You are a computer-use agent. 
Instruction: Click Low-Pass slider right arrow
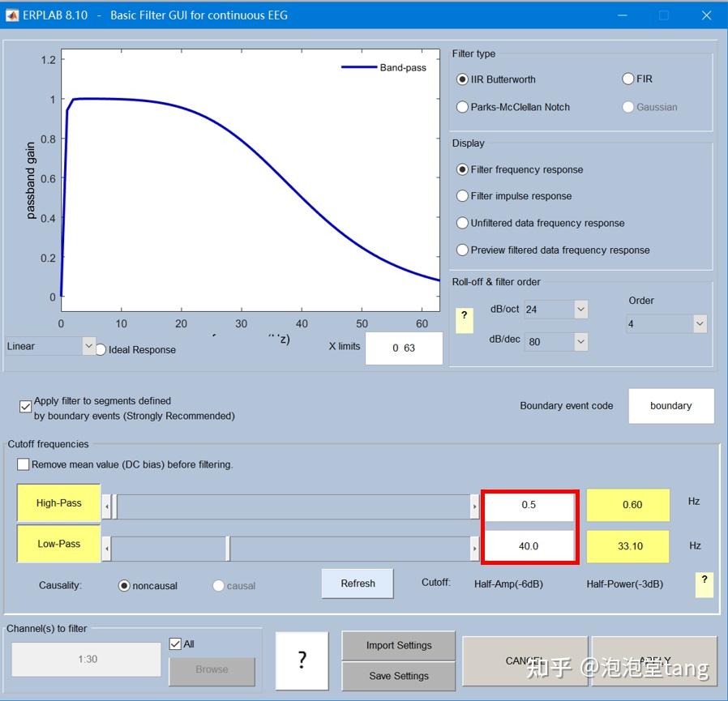(474, 549)
